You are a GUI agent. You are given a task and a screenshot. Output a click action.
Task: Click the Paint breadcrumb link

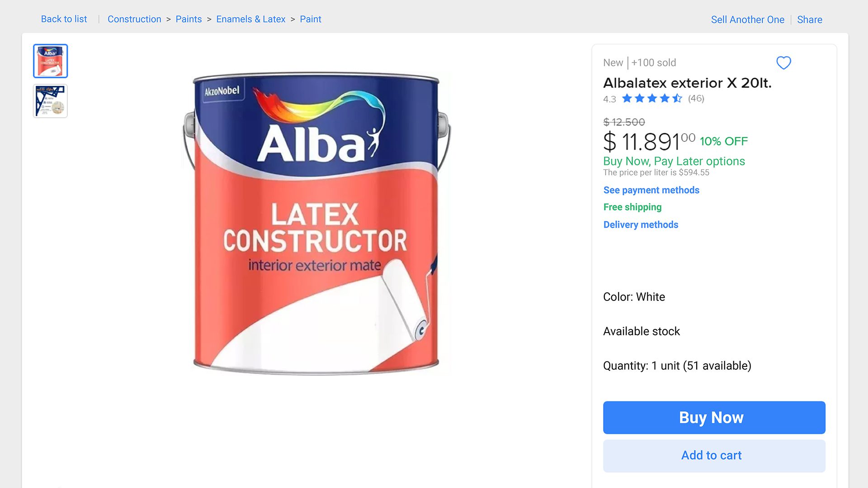pos(310,19)
